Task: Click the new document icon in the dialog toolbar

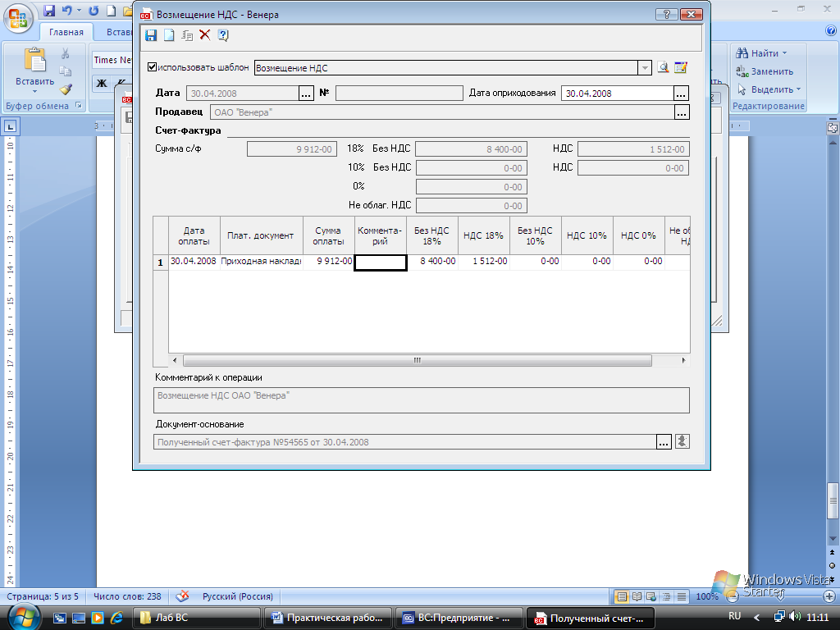Action: point(169,35)
